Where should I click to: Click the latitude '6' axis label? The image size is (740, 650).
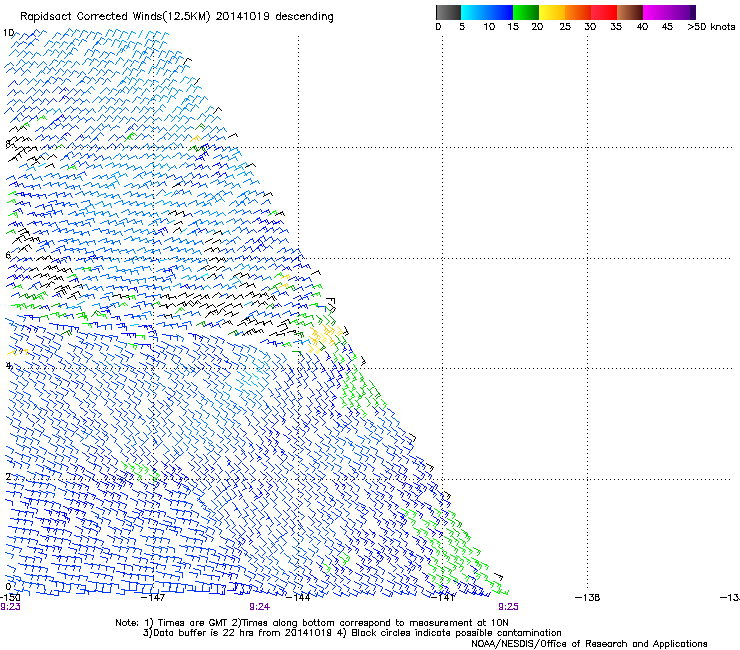click(x=8, y=255)
